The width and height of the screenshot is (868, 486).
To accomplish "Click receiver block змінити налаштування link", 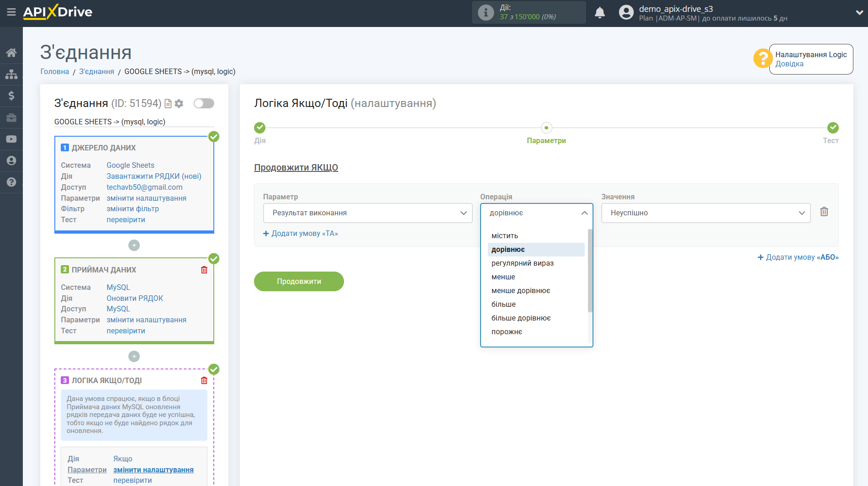I will coord(146,320).
